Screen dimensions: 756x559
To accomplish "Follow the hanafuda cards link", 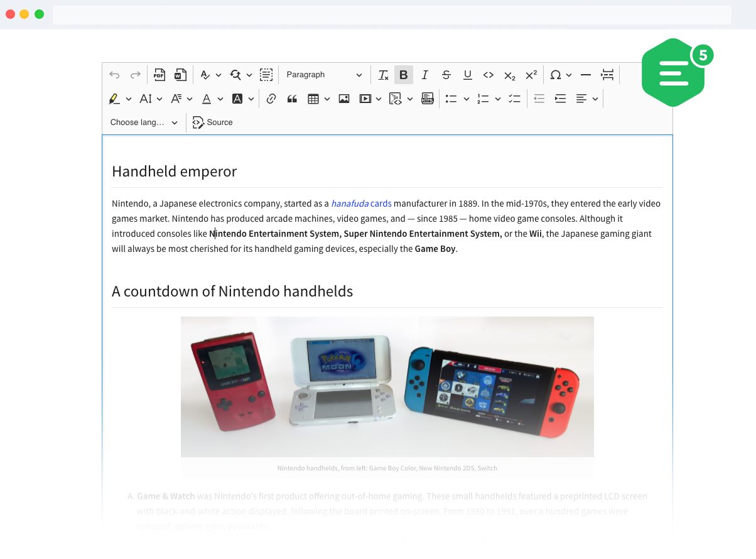I will point(361,204).
